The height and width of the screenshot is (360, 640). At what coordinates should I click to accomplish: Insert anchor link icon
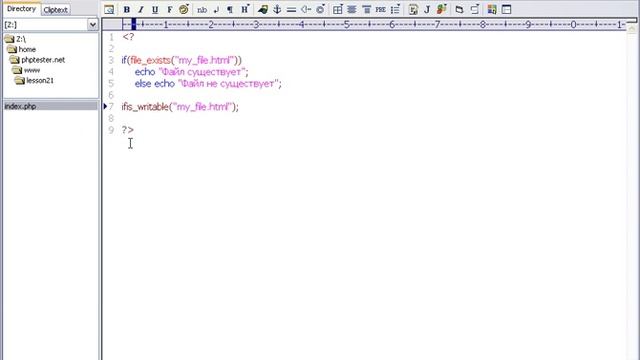(277, 9)
